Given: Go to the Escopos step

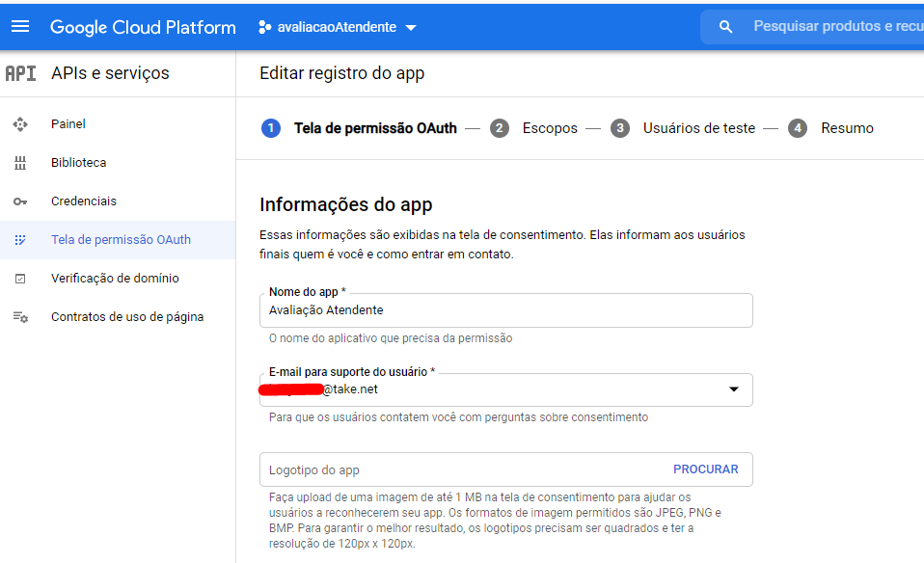Looking at the screenshot, I should click(x=550, y=128).
